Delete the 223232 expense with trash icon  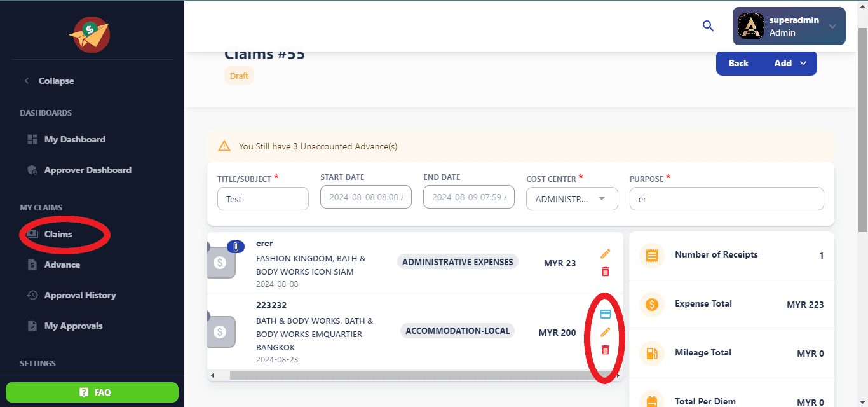[605, 350]
